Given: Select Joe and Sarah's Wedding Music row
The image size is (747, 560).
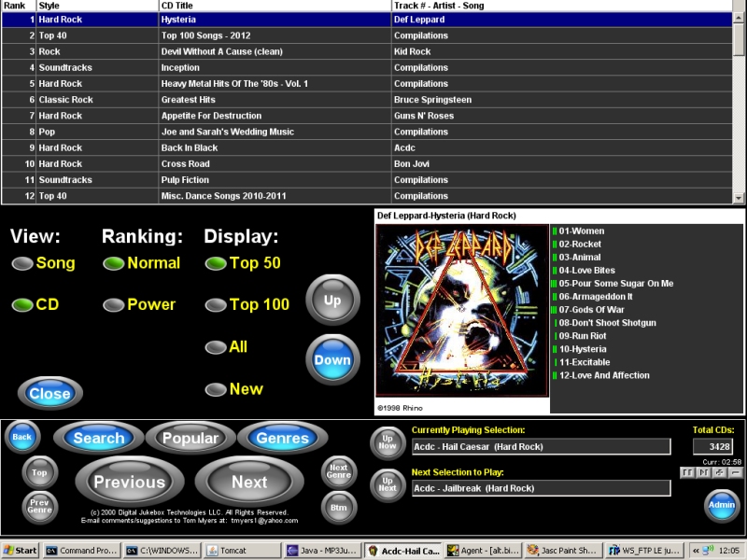Looking at the screenshot, I should 367,132.
